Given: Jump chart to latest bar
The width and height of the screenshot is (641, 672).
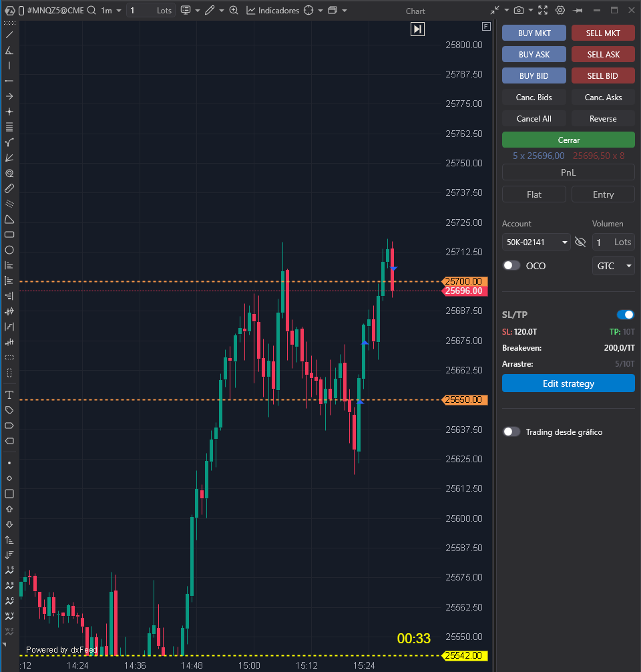Looking at the screenshot, I should (x=417, y=29).
